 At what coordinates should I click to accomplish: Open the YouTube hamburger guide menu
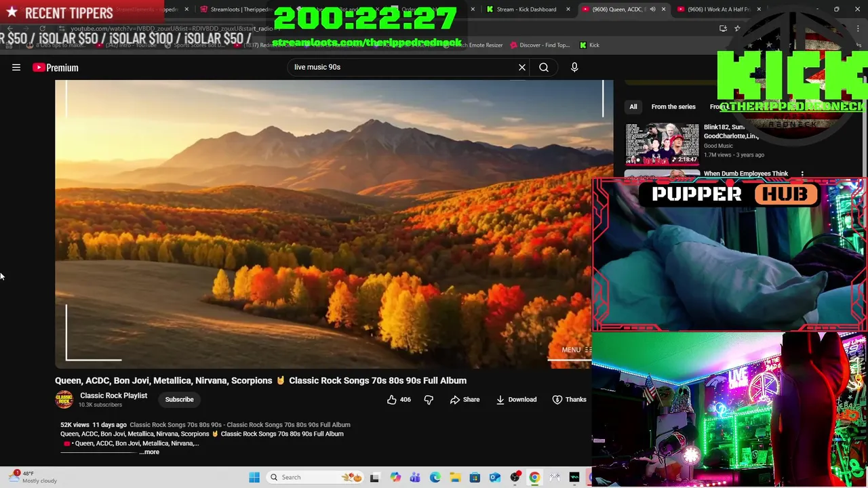point(16,67)
